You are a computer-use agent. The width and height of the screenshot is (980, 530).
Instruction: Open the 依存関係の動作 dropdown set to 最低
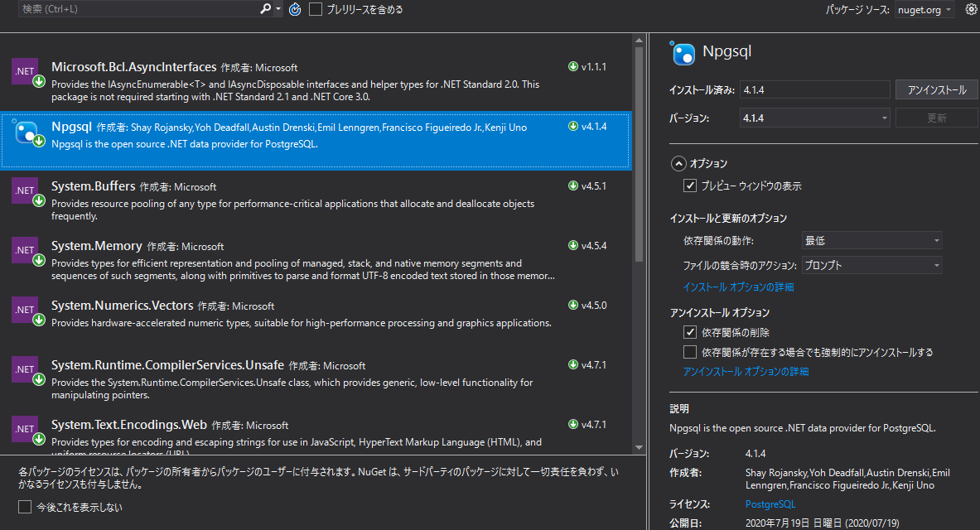(x=871, y=238)
